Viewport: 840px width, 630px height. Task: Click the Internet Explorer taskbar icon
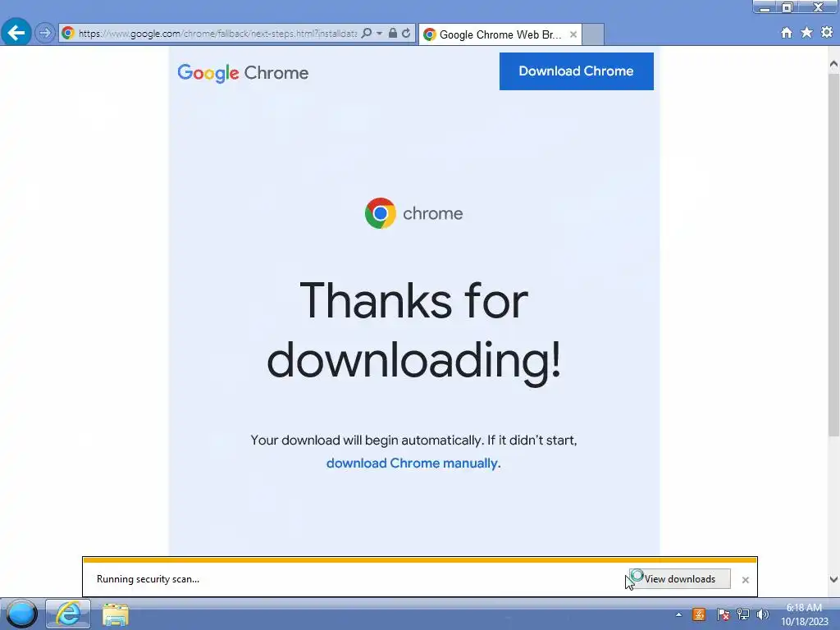point(68,614)
